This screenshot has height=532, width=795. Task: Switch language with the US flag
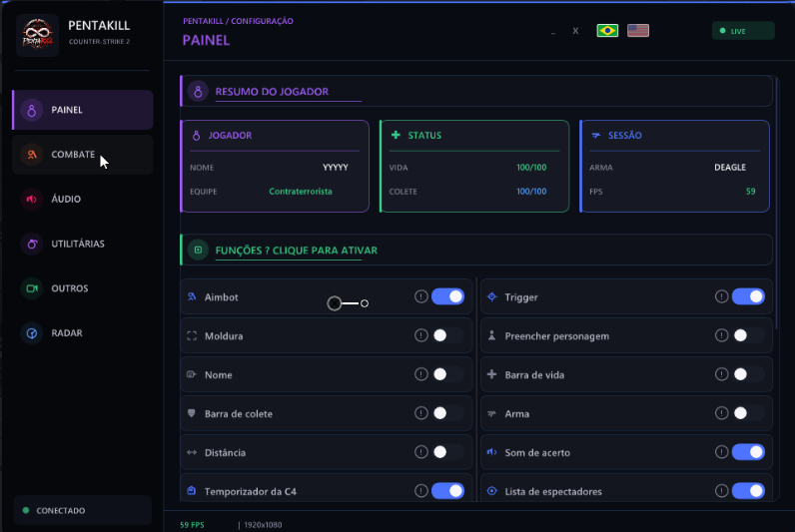coord(638,30)
